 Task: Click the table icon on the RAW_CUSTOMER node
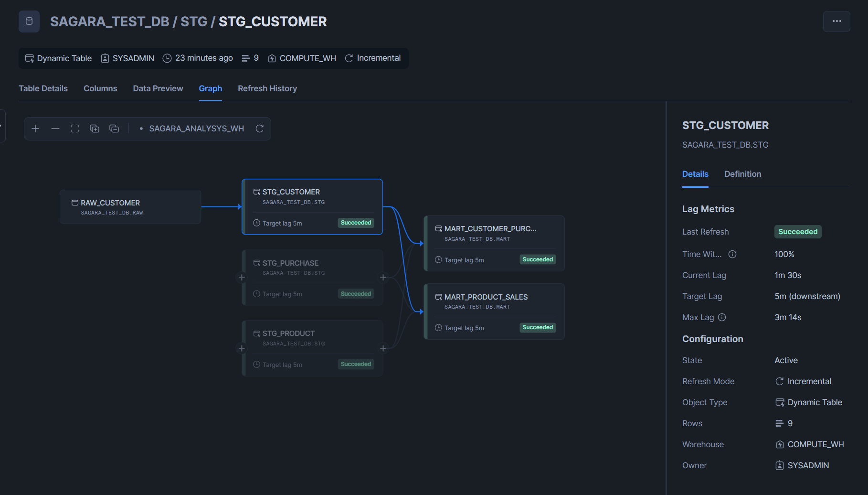[x=75, y=203]
